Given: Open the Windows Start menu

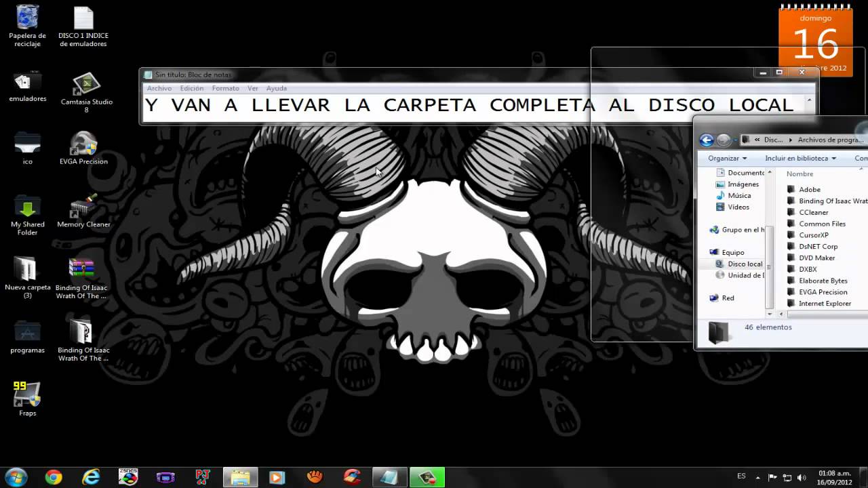Looking at the screenshot, I should point(16,477).
